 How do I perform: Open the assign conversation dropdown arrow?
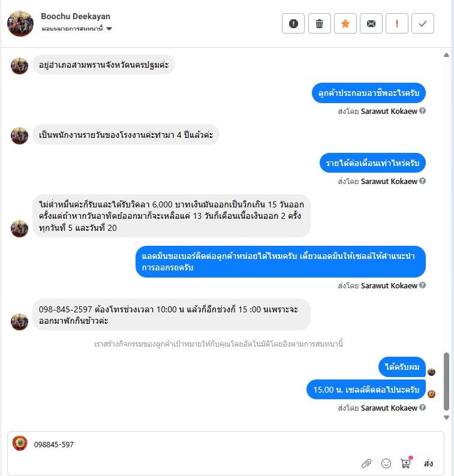(109, 29)
